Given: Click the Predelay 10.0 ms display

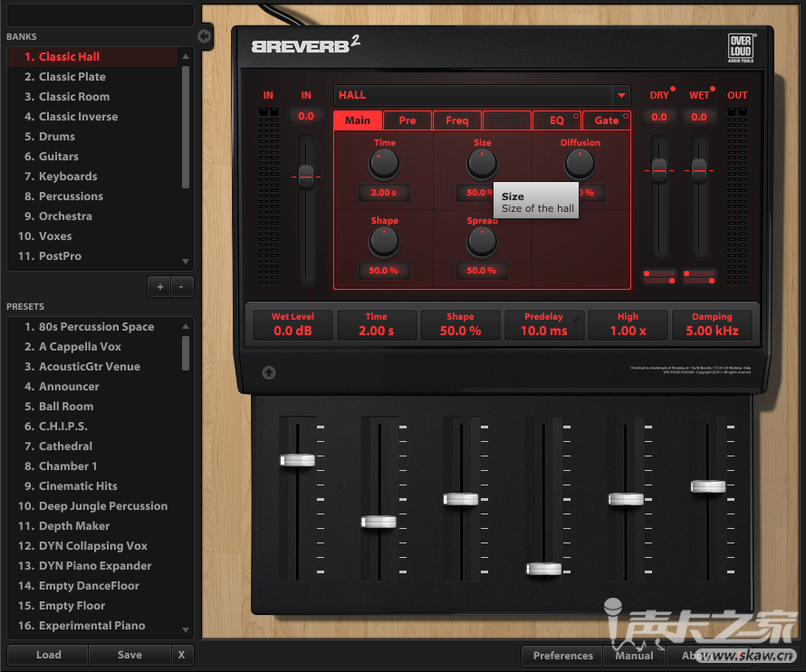Looking at the screenshot, I should [544, 325].
